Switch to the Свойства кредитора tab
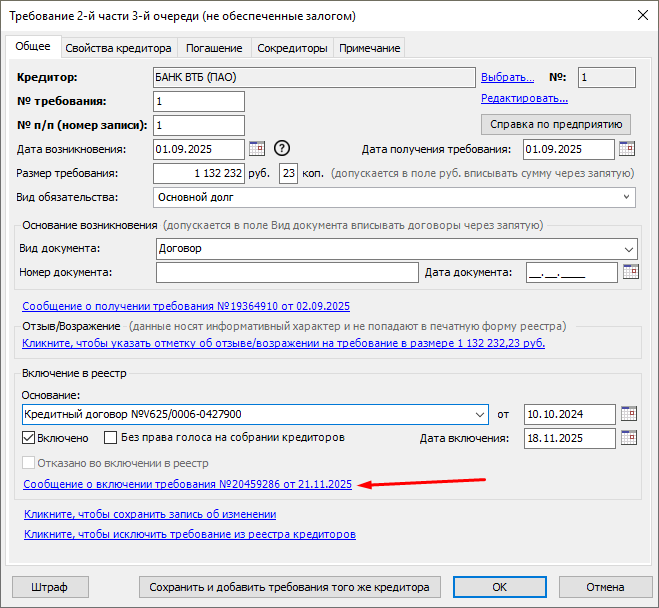The width and height of the screenshot is (659, 608). point(120,48)
